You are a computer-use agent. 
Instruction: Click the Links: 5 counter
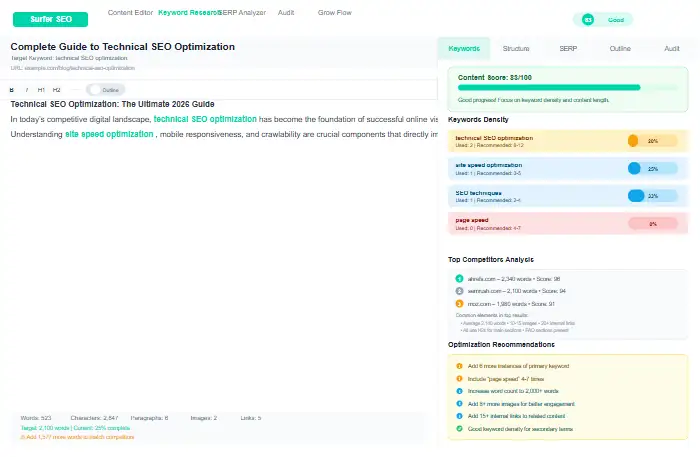tap(250, 418)
